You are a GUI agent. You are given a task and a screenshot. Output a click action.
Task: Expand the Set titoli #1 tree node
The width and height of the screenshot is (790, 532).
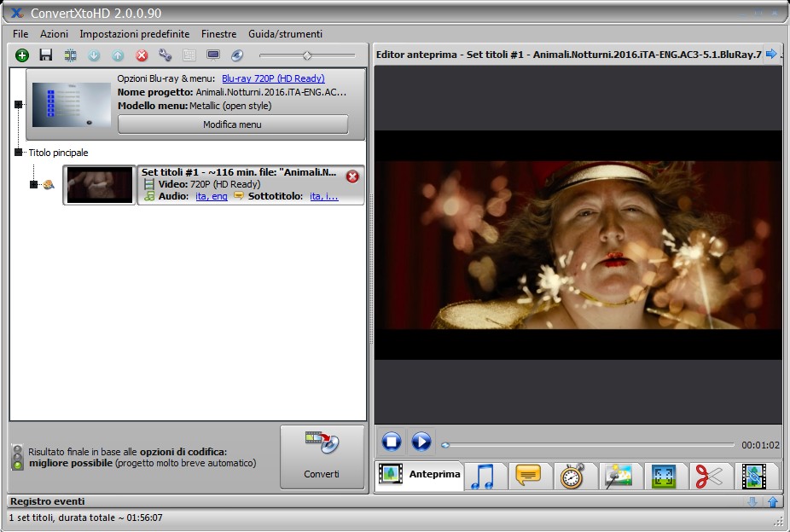coord(34,184)
